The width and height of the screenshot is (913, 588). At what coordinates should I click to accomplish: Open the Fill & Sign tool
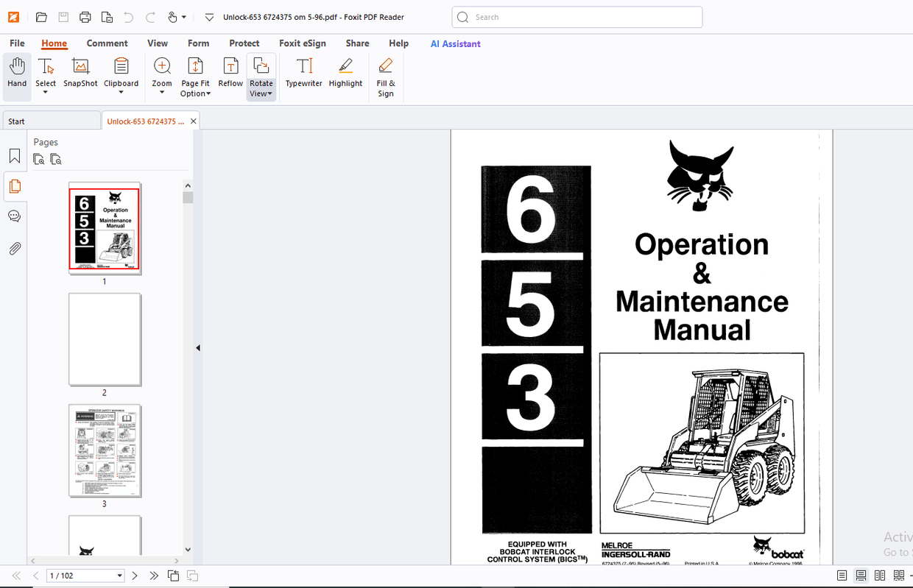pos(385,74)
